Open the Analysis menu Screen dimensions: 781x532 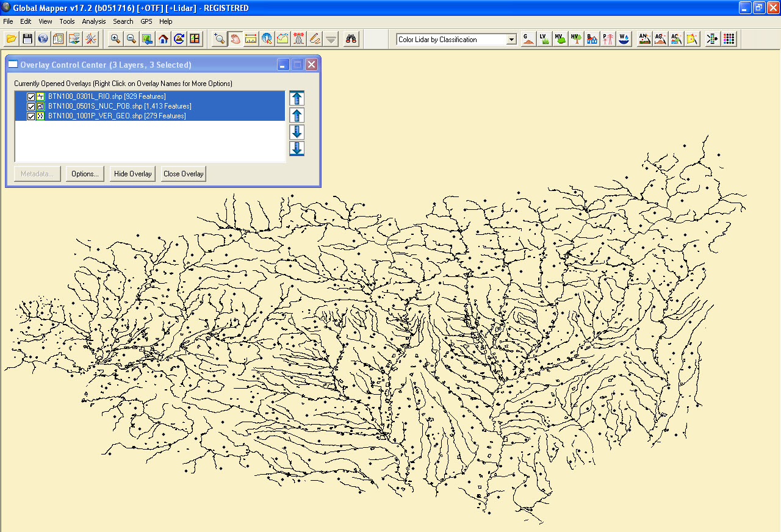(x=93, y=21)
